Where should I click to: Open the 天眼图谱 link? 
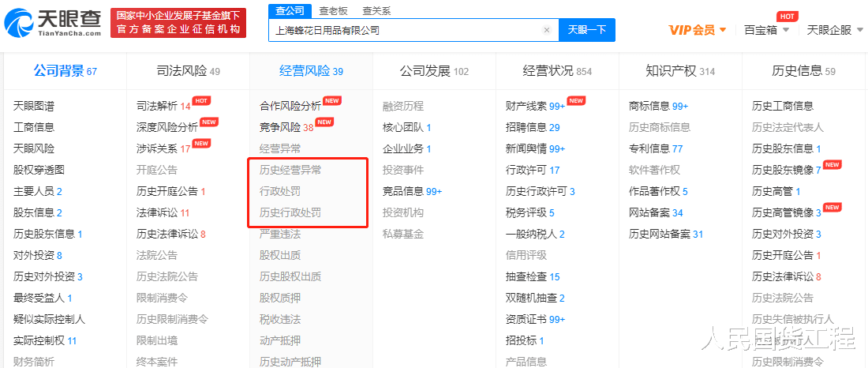[x=34, y=106]
